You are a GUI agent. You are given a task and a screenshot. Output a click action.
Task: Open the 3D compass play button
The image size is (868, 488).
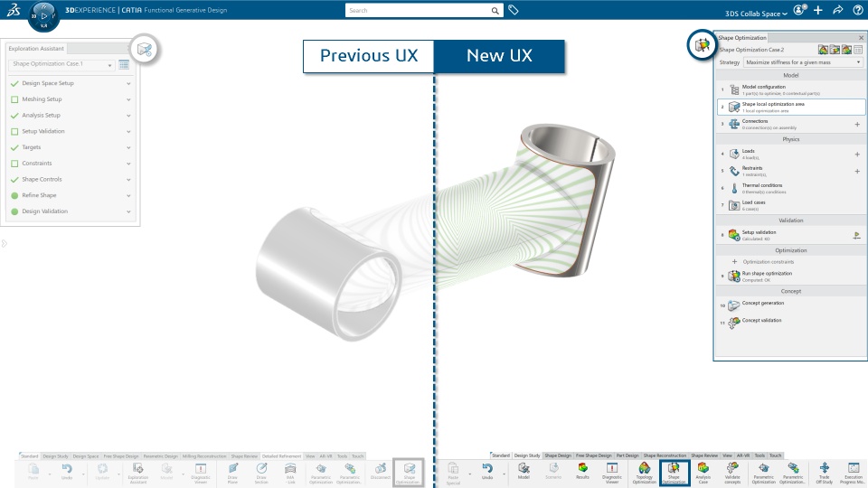[x=43, y=15]
